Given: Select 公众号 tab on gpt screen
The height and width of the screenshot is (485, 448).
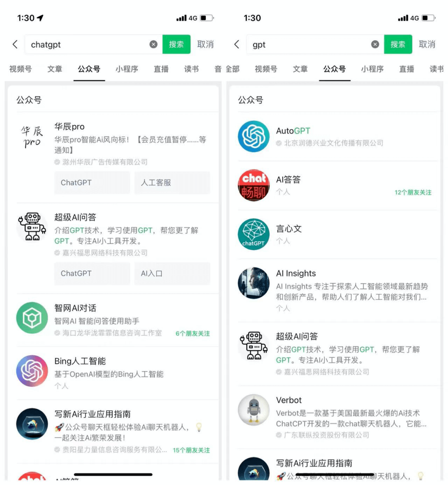Looking at the screenshot, I should coord(334,69).
